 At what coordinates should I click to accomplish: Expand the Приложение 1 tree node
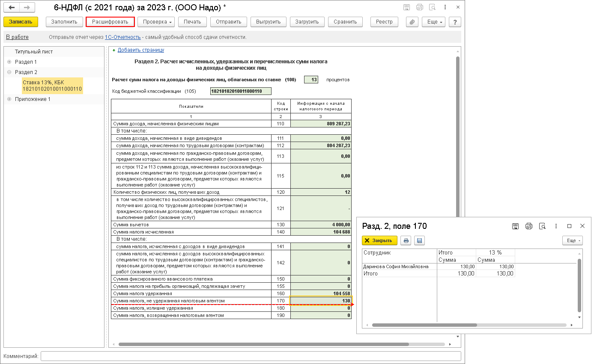click(9, 99)
